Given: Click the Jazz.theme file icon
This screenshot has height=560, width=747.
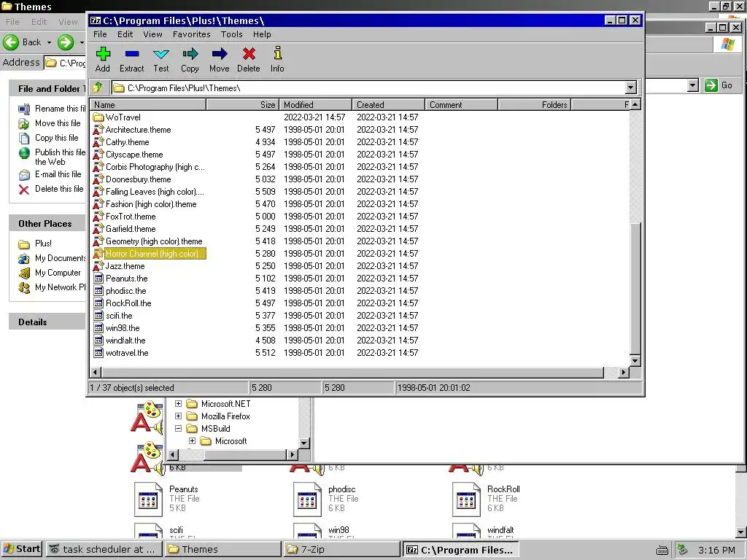Looking at the screenshot, I should (98, 265).
